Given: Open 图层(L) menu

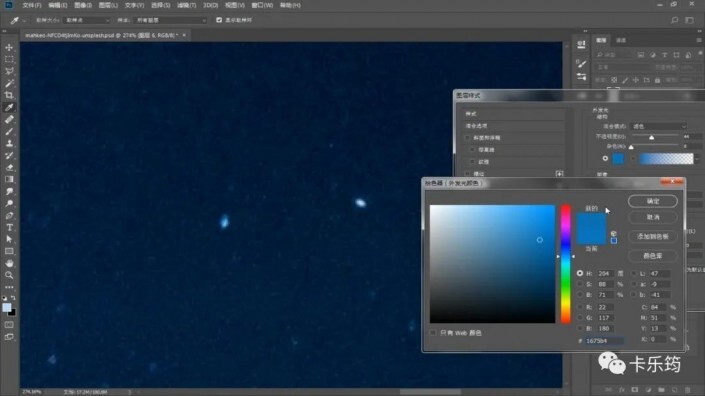Looking at the screenshot, I should pyautogui.click(x=108, y=5).
